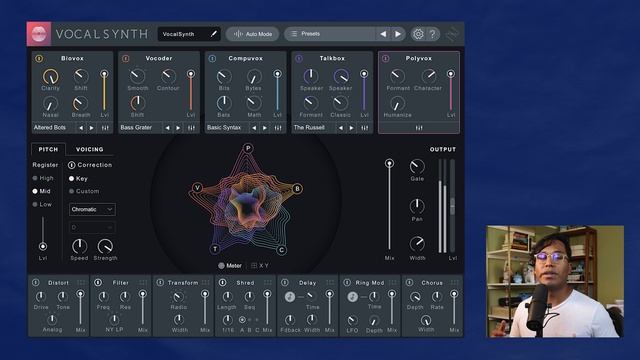Click the pitch Lvl slider handle
This screenshot has height=360, width=640.
(43, 247)
